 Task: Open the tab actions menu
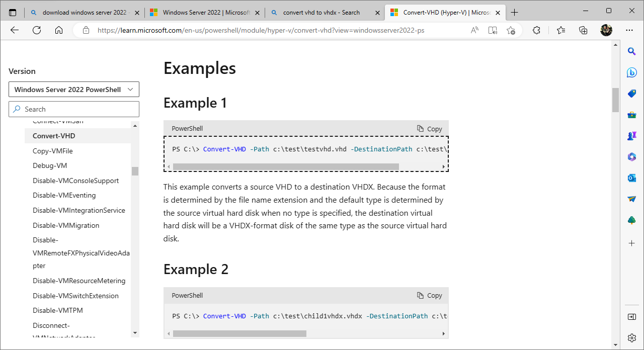(13, 13)
